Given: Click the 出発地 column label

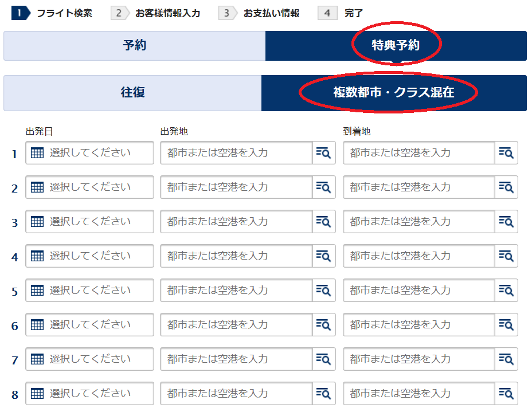Looking at the screenshot, I should pyautogui.click(x=174, y=132).
